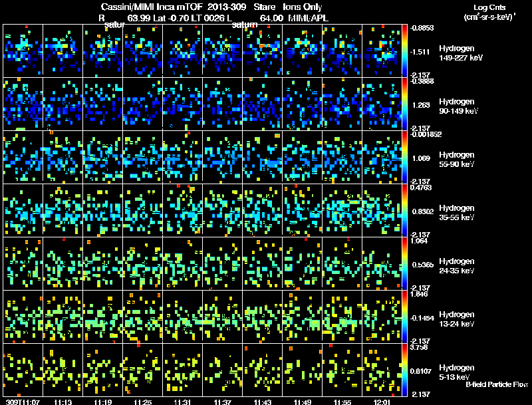
Task: Click the color bar for Hydrogen 149-227 keV
Action: click(406, 50)
